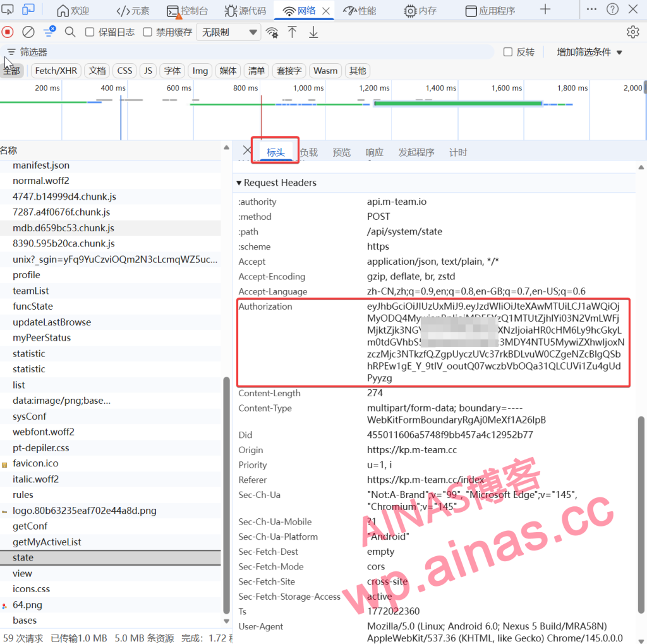Click the inspect element picker icon
Screen dimensions: 647x644
tap(8, 9)
